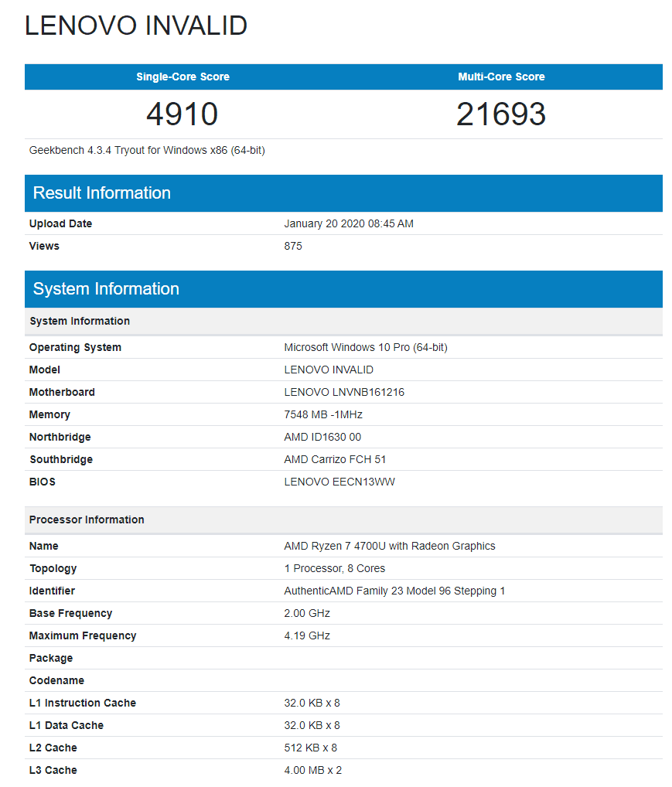Click the Processor Information subsection header
The image size is (672, 787).
point(87,520)
